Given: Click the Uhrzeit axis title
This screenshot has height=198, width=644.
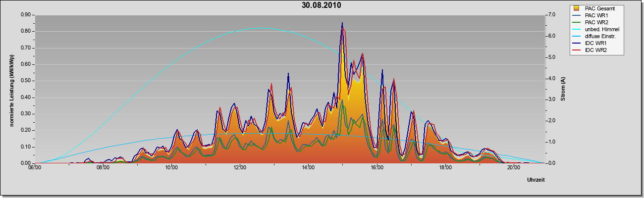Looking at the screenshot, I should (x=536, y=180).
